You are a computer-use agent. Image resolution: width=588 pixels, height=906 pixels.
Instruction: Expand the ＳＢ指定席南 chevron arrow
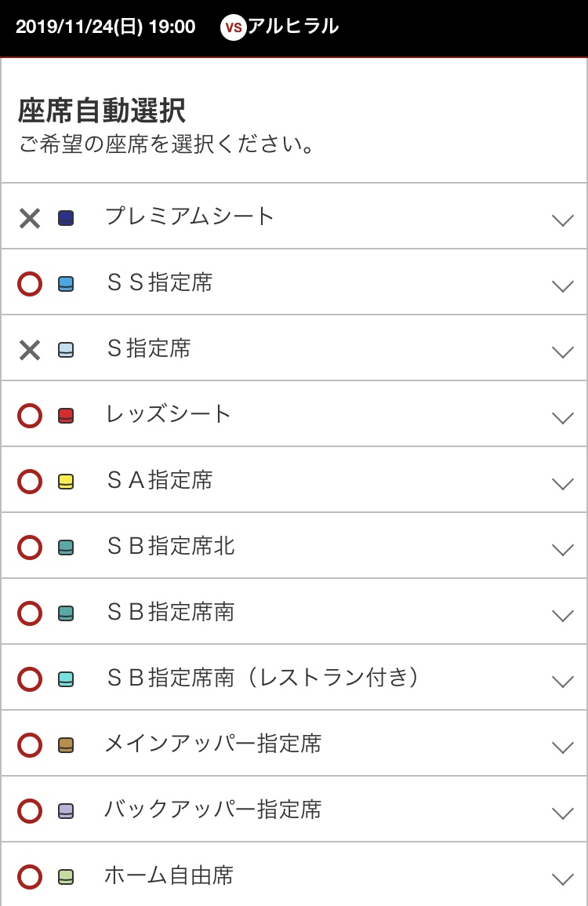click(563, 615)
